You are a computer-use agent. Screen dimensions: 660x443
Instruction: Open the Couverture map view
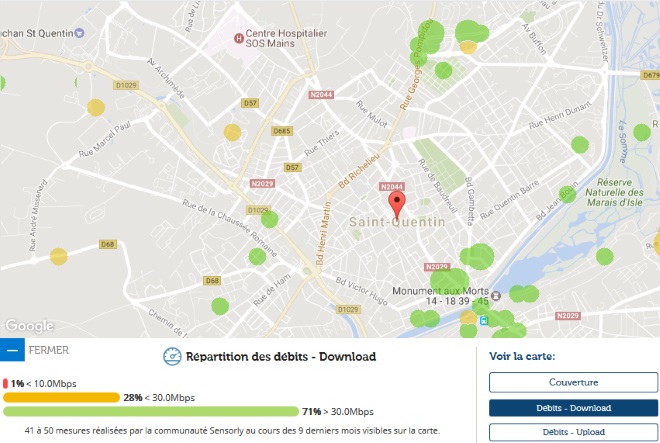point(573,382)
